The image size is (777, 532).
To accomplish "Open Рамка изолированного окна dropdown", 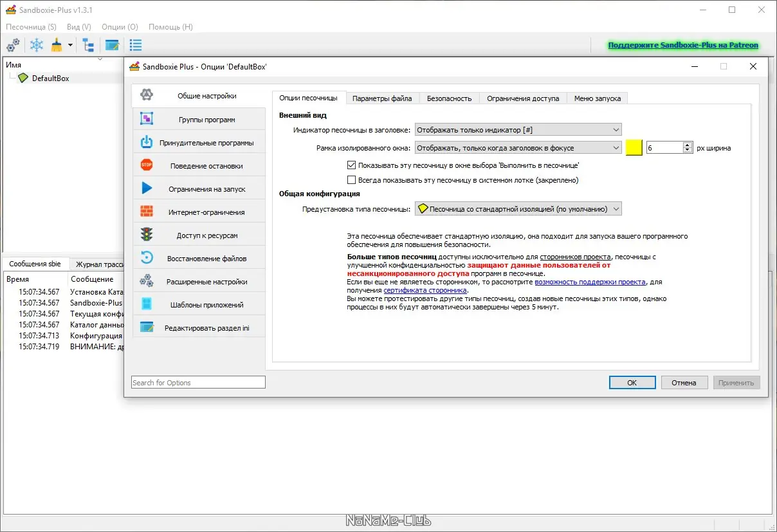I will [518, 148].
